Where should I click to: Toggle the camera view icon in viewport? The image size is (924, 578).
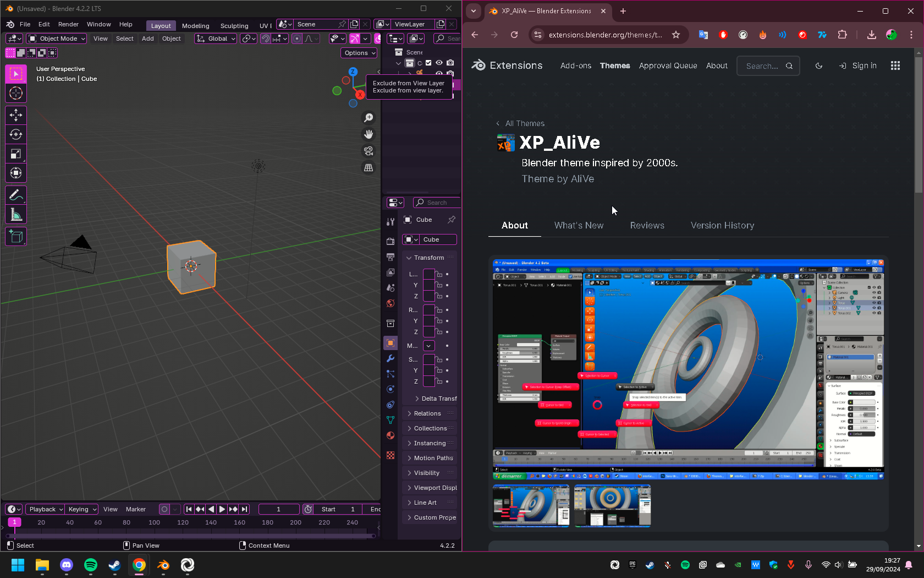tap(369, 151)
